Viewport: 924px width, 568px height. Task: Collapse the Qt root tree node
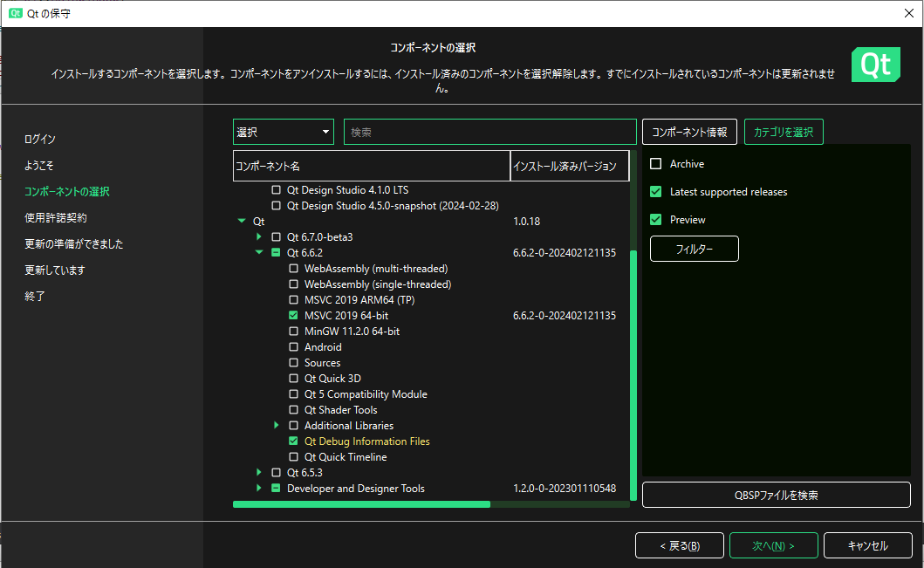[242, 221]
